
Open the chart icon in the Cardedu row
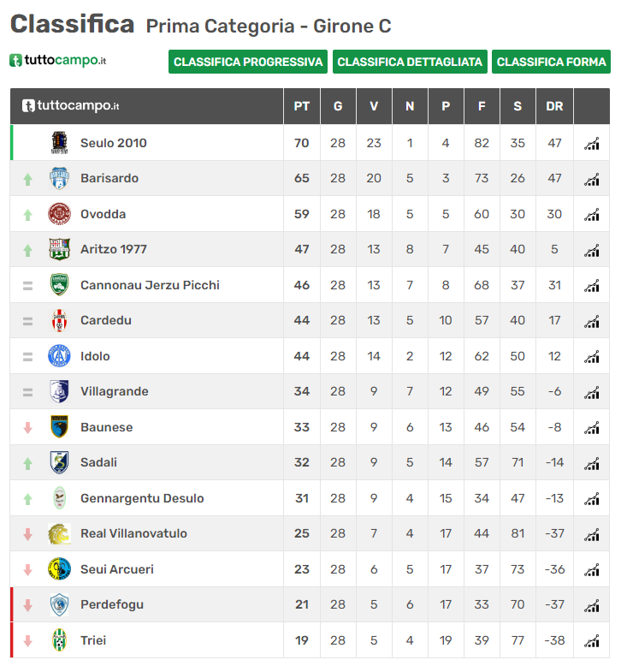coord(591,321)
